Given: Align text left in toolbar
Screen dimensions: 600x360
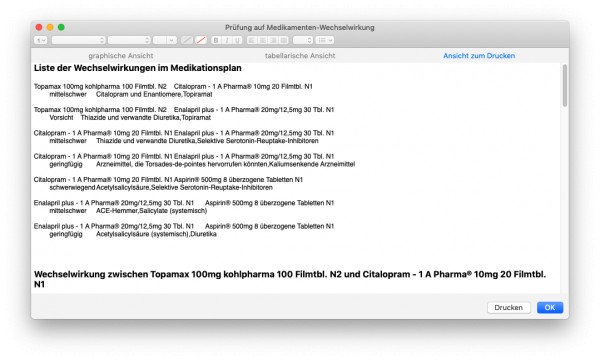Looking at the screenshot, I should [251, 40].
